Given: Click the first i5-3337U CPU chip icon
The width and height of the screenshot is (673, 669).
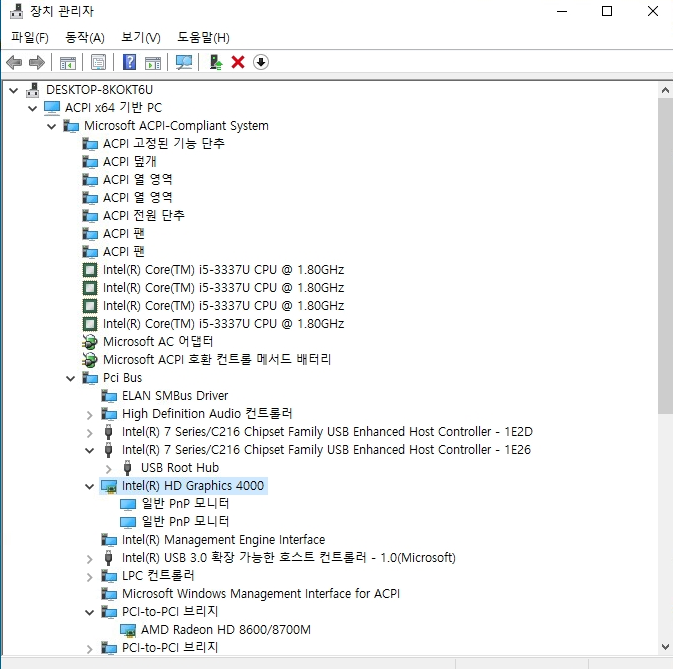Looking at the screenshot, I should (x=90, y=270).
